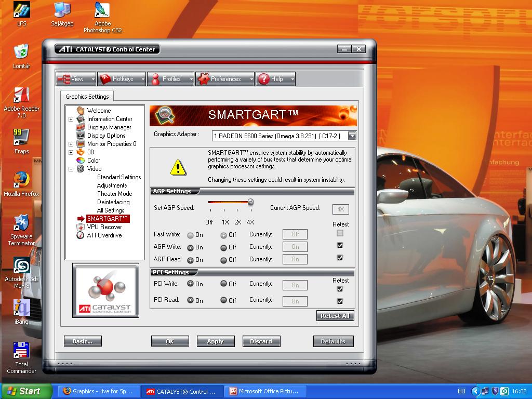The width and height of the screenshot is (532, 399).
Task: Click the Basic... button
Action: [83, 341]
